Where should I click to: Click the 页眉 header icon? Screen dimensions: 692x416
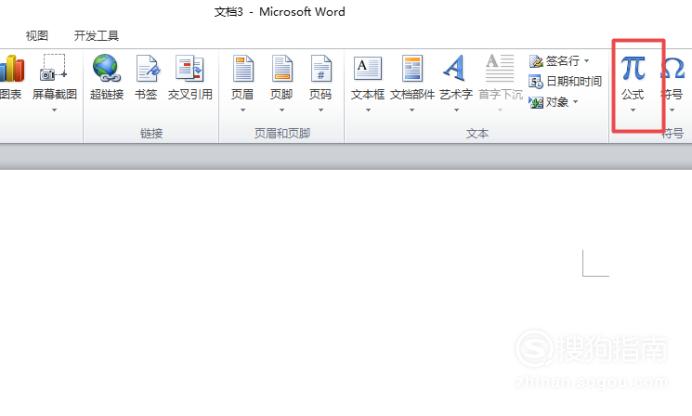(x=243, y=68)
